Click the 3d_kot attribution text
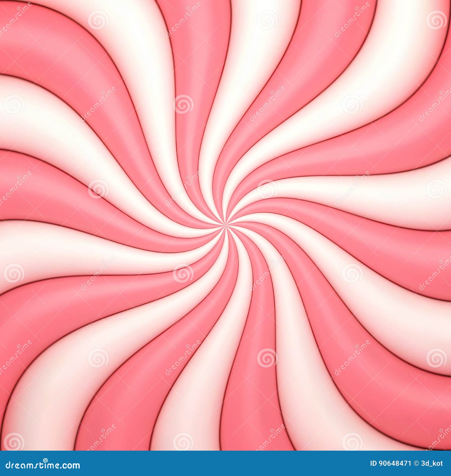 431,463
